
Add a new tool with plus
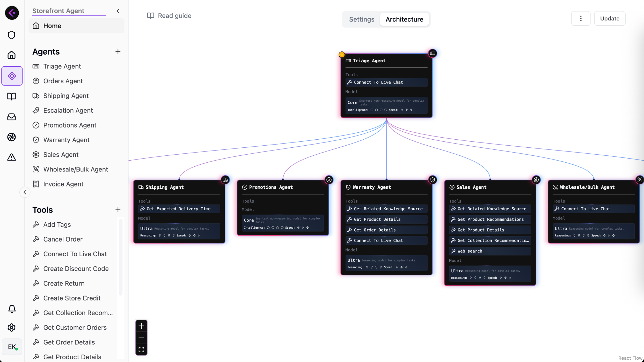(118, 210)
